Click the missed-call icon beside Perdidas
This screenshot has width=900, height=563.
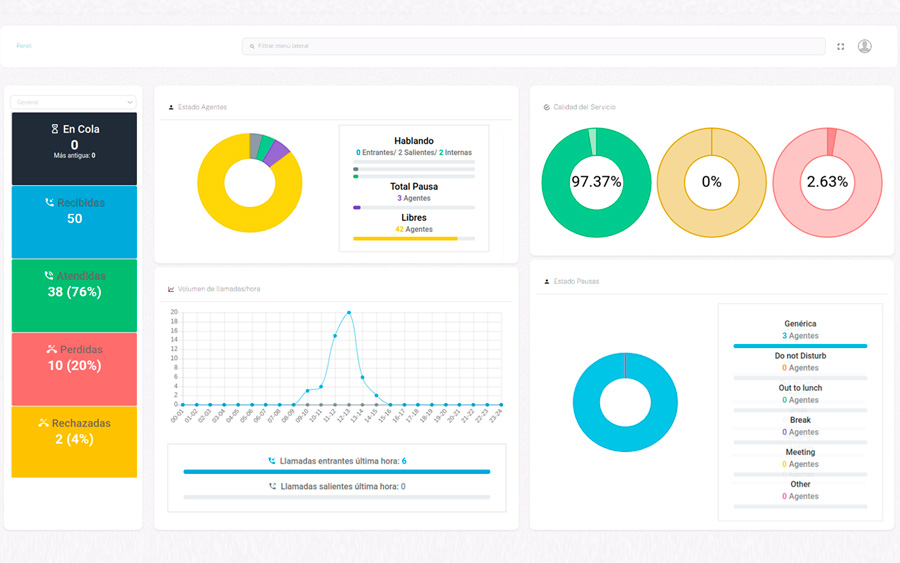(52, 349)
